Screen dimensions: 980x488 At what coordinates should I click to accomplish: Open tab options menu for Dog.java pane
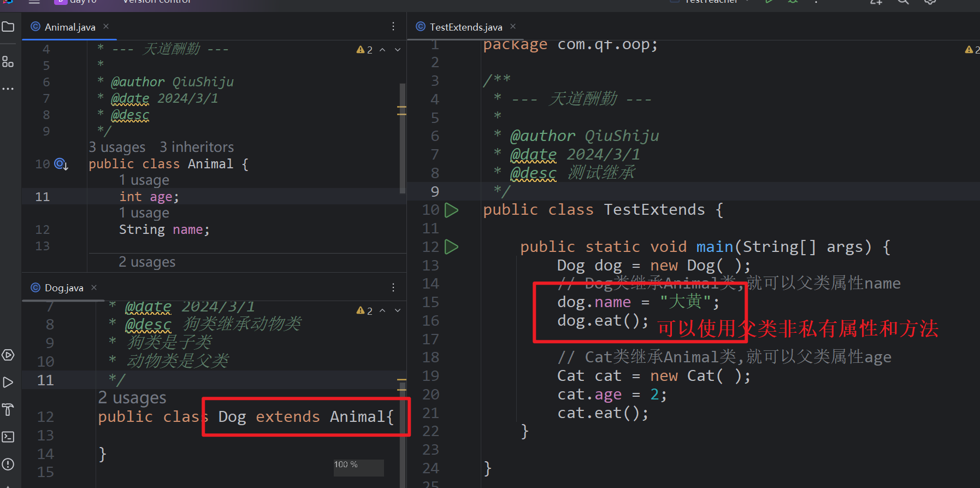(393, 287)
